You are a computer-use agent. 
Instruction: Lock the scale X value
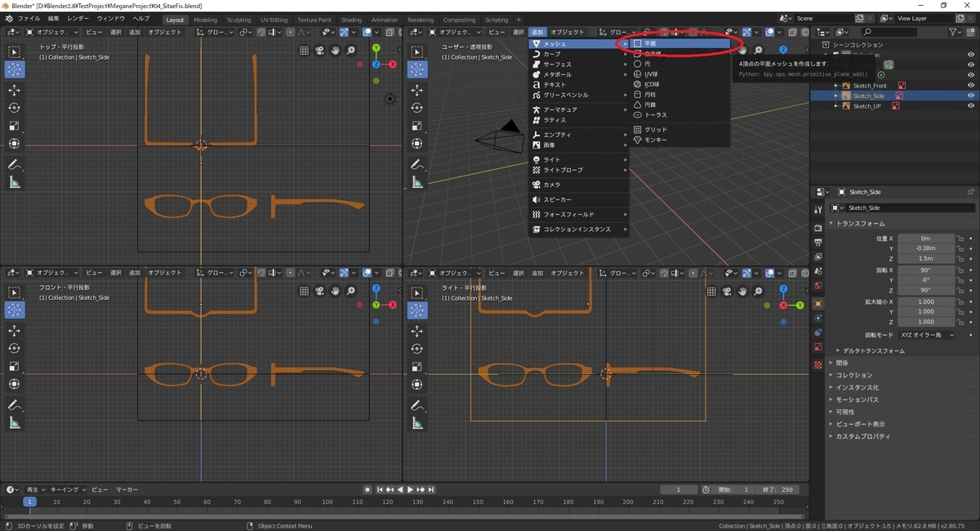[x=960, y=302]
